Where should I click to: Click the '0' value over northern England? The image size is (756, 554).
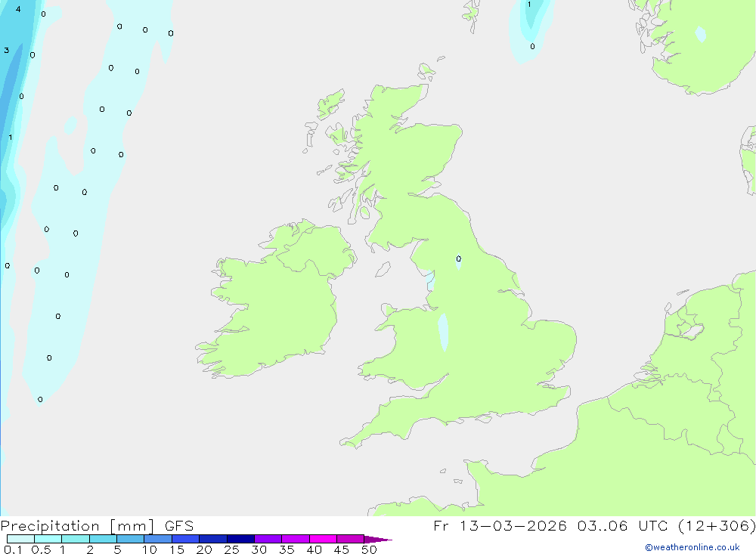[459, 259]
